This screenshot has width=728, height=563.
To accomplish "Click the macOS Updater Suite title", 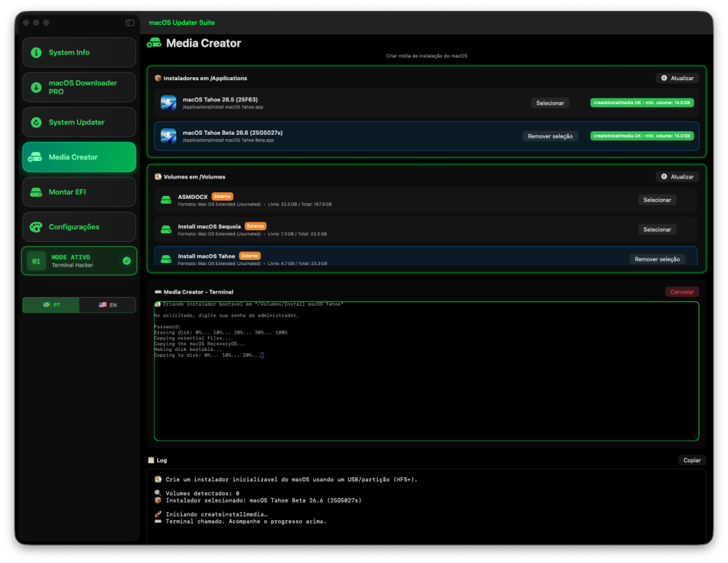I will pos(181,23).
